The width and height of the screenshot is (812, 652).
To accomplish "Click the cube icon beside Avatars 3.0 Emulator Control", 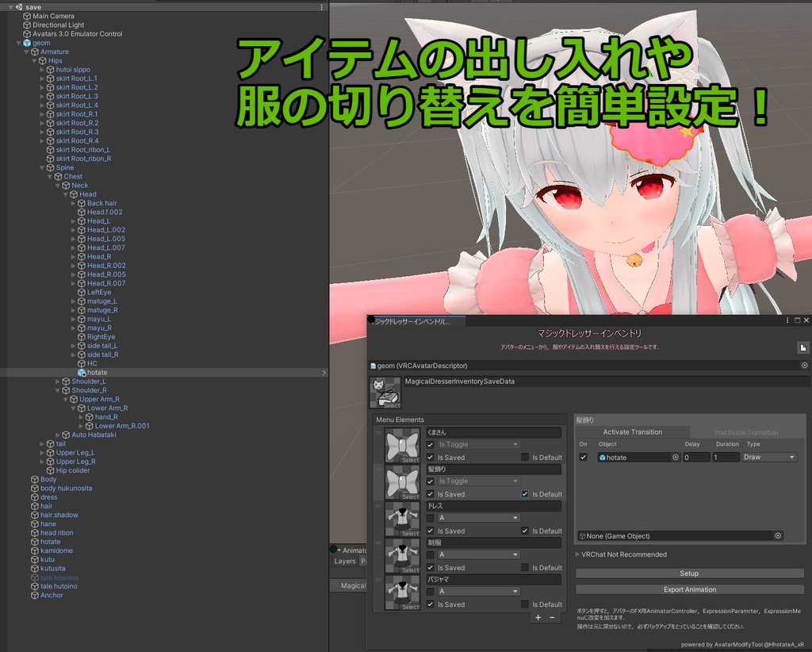I will [x=27, y=34].
